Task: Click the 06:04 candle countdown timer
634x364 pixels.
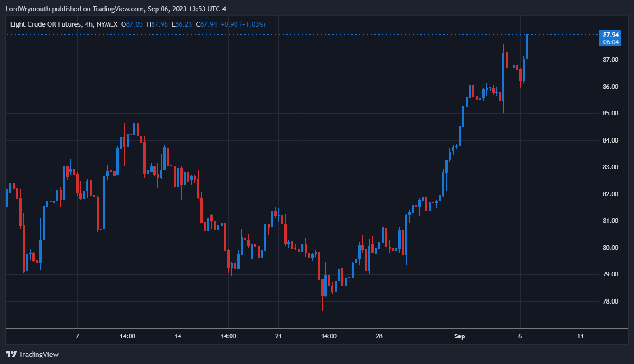Action: [x=611, y=42]
